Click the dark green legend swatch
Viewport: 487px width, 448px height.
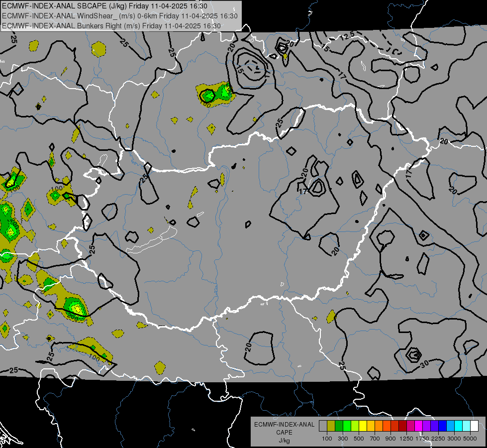pos(339,426)
